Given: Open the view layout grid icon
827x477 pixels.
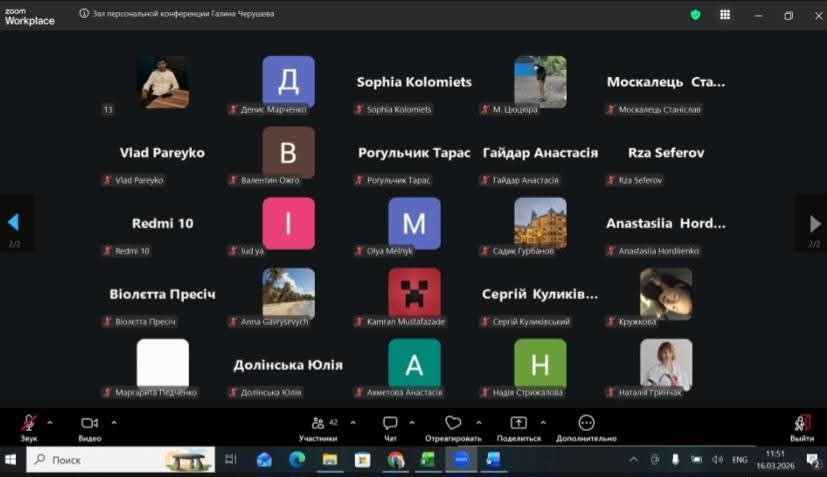Looking at the screenshot, I should click(725, 15).
